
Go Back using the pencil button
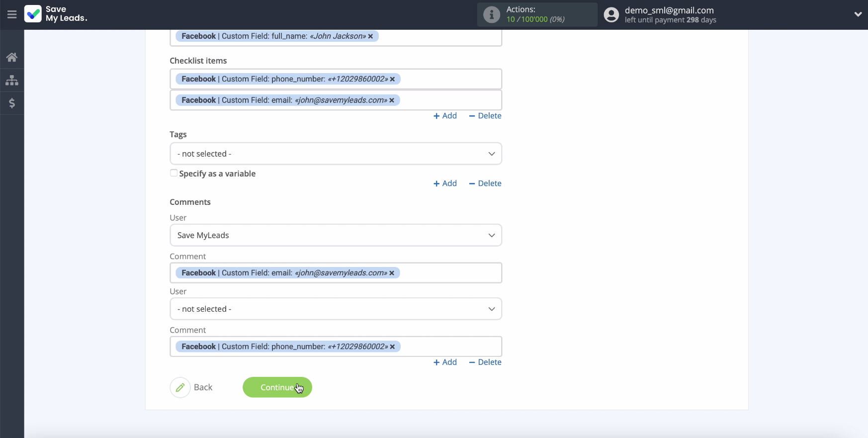point(191,387)
